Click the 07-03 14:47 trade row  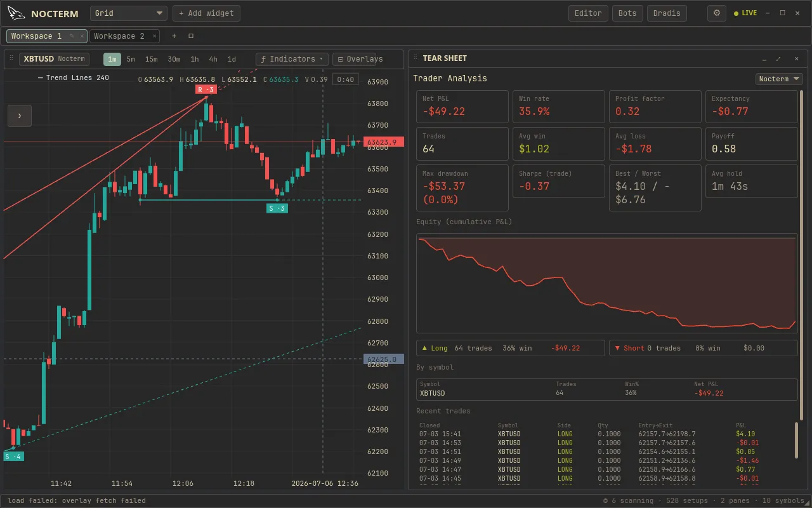606,470
